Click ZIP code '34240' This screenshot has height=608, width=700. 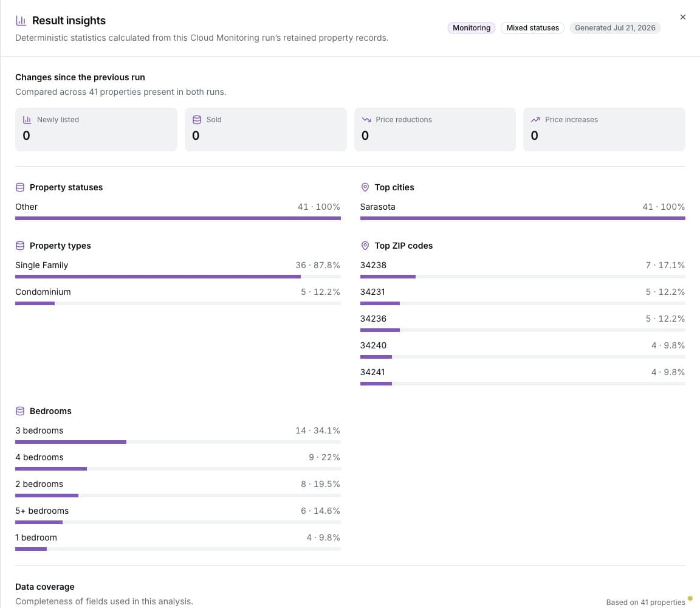click(373, 345)
